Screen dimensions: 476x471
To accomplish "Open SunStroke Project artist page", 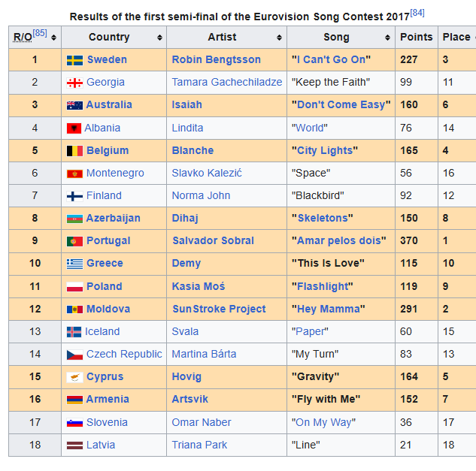I will tap(219, 309).
